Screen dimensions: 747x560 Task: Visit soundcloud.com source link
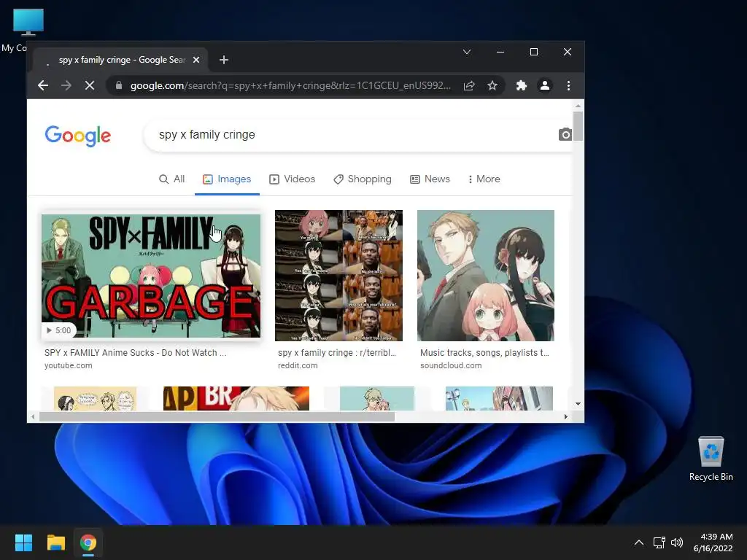(x=451, y=366)
